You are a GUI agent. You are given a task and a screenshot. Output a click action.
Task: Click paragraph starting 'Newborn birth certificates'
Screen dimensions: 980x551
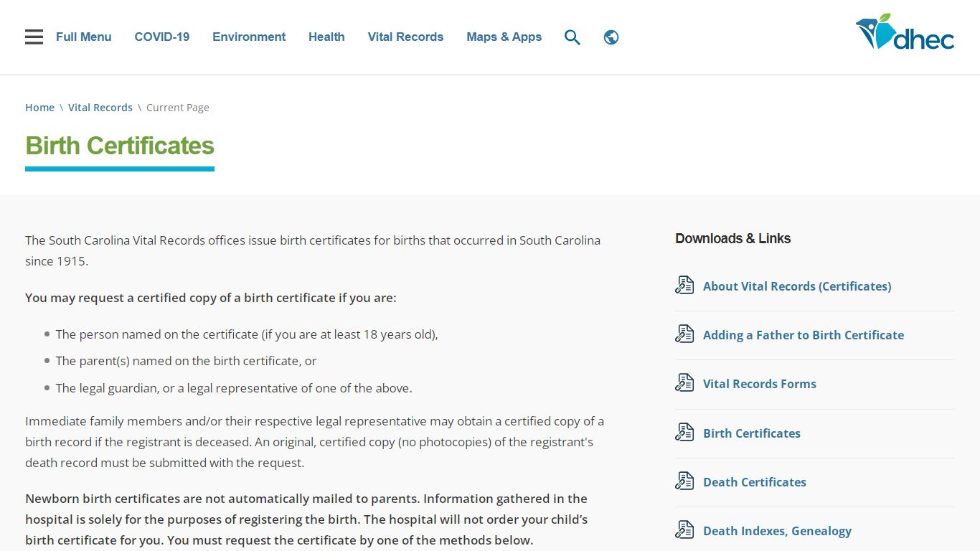[306, 519]
